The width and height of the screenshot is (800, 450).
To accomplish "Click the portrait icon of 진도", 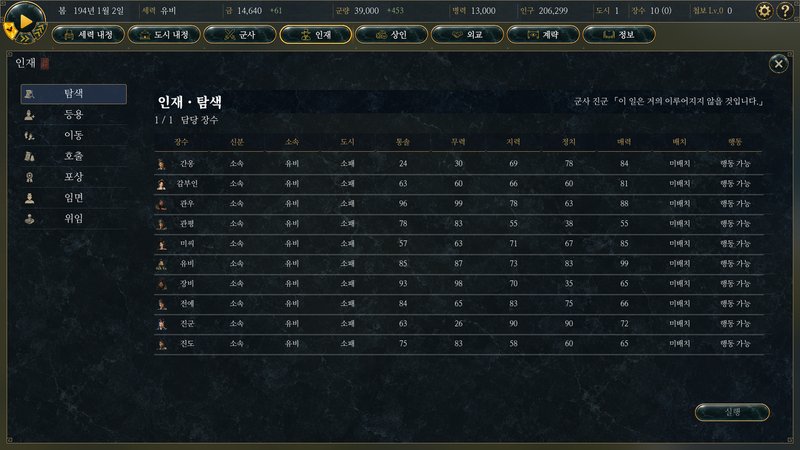I will tap(161, 344).
